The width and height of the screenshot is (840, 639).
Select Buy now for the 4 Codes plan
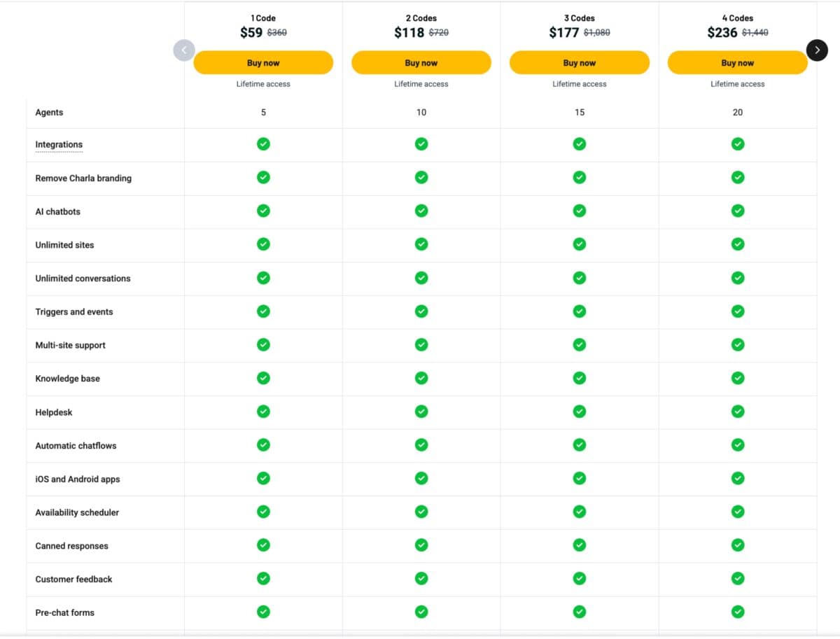pyautogui.click(x=737, y=63)
